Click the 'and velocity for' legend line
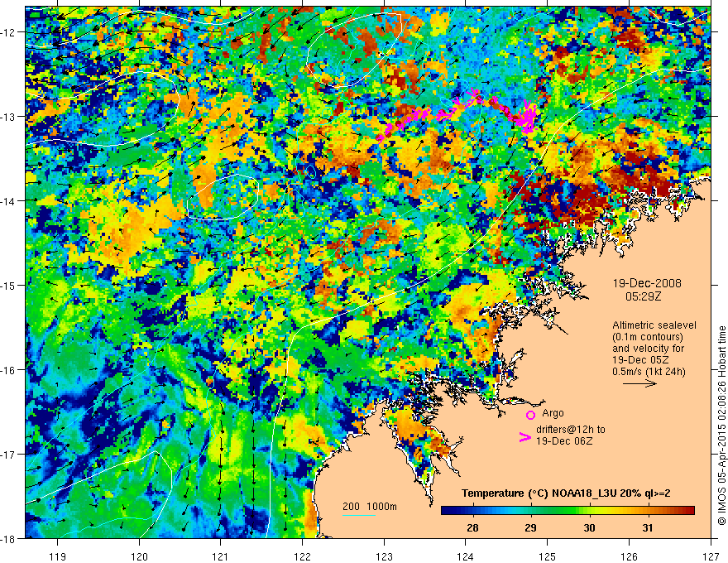The image size is (728, 563). point(648,349)
